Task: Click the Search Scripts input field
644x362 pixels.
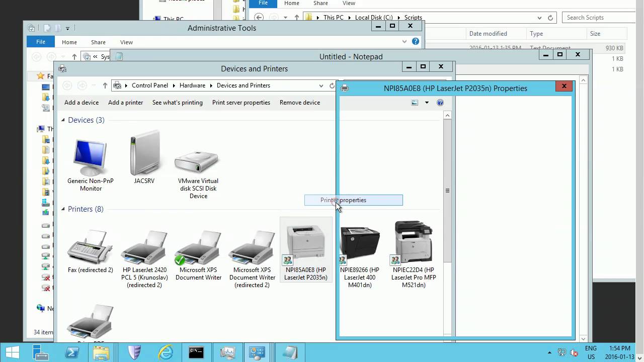Action: 599,18
